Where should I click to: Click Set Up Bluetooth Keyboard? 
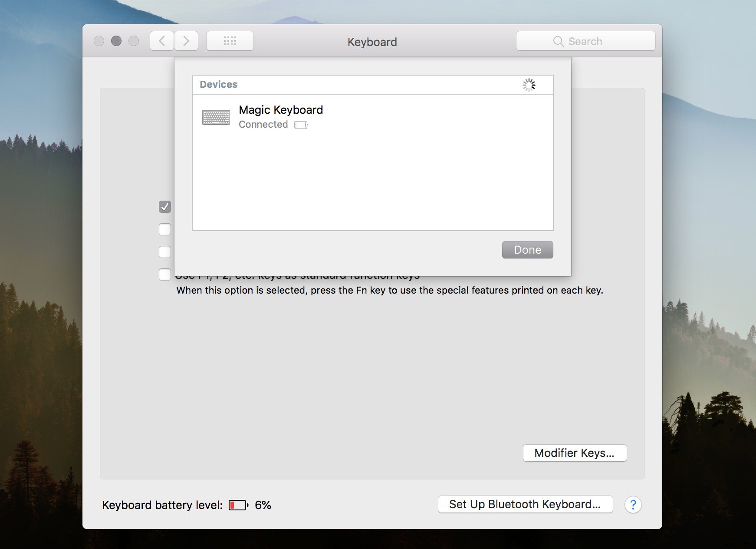tap(525, 504)
